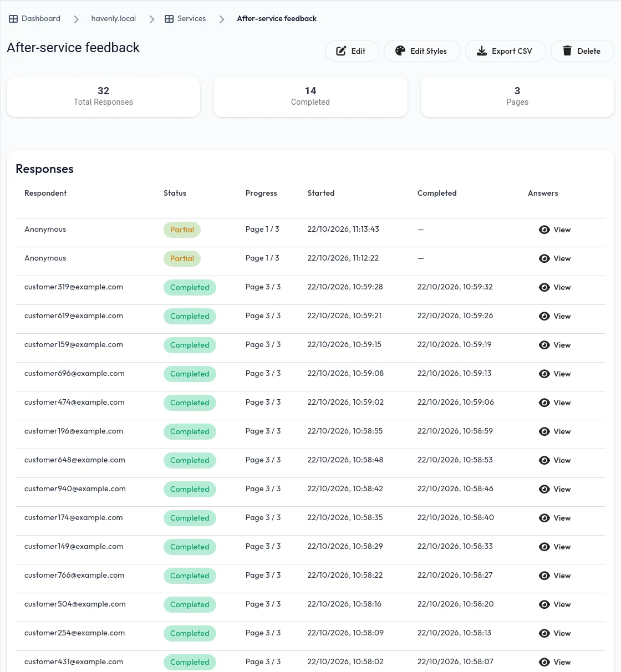This screenshot has height=672, width=621.
Task: Open the Services breadcrumb link
Action: coord(185,19)
